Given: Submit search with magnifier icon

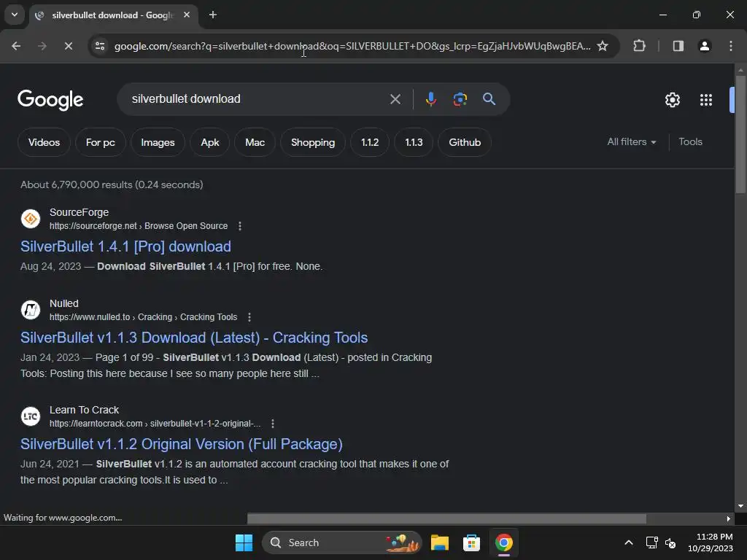Looking at the screenshot, I should coord(489,99).
